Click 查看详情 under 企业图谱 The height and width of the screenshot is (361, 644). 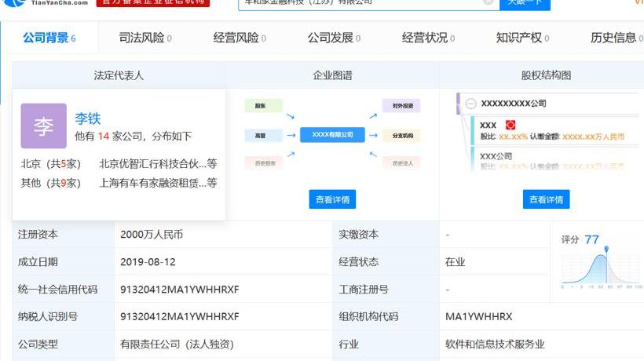coord(332,199)
